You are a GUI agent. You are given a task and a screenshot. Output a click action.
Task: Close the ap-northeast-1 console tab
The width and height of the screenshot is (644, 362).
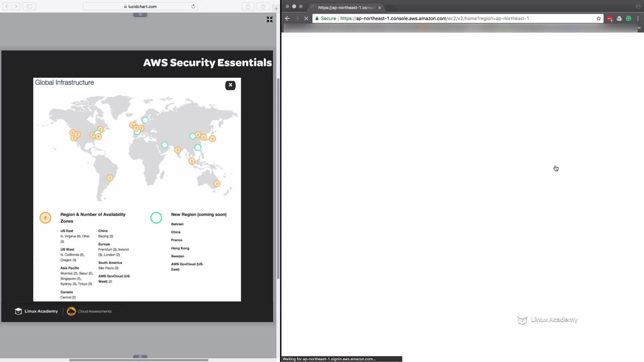click(380, 8)
